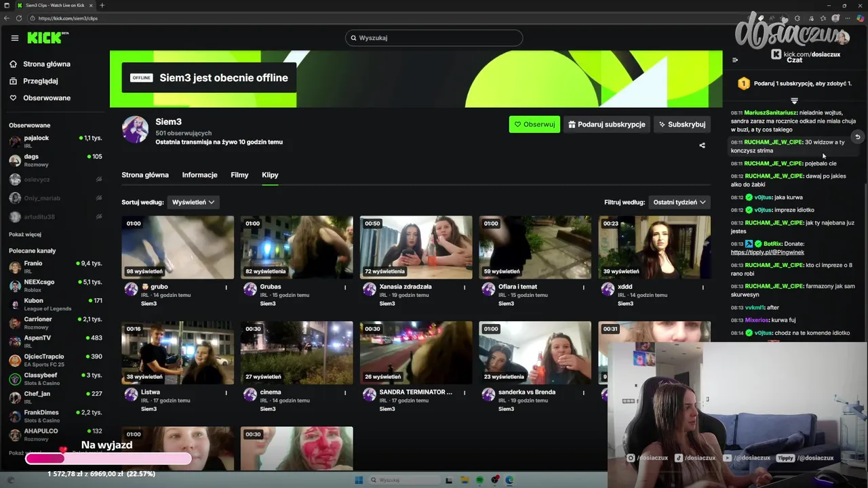The height and width of the screenshot is (488, 868).
Task: Open recommended channel Franio
Action: pyautogui.click(x=55, y=266)
